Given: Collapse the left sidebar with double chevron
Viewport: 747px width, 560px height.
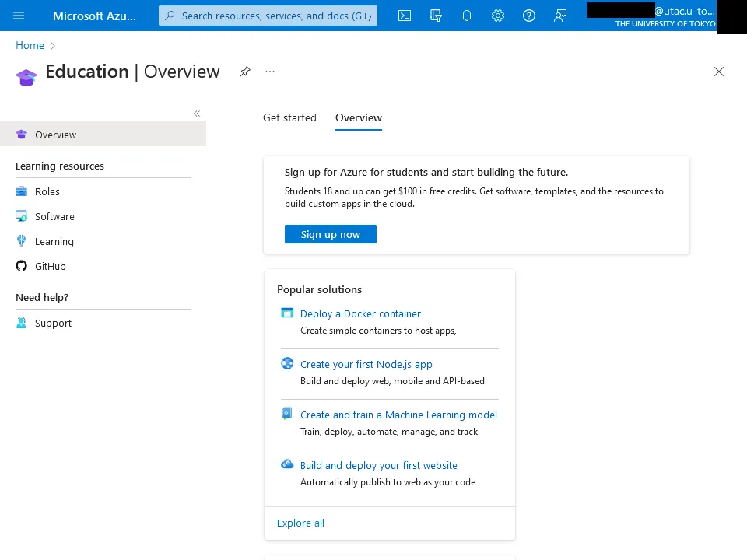Looking at the screenshot, I should [197, 114].
